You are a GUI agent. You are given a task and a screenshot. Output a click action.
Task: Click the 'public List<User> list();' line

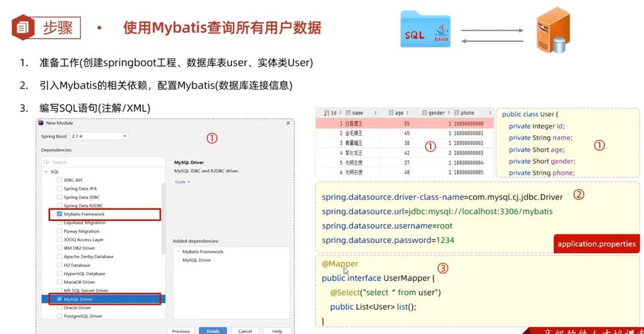click(x=373, y=307)
